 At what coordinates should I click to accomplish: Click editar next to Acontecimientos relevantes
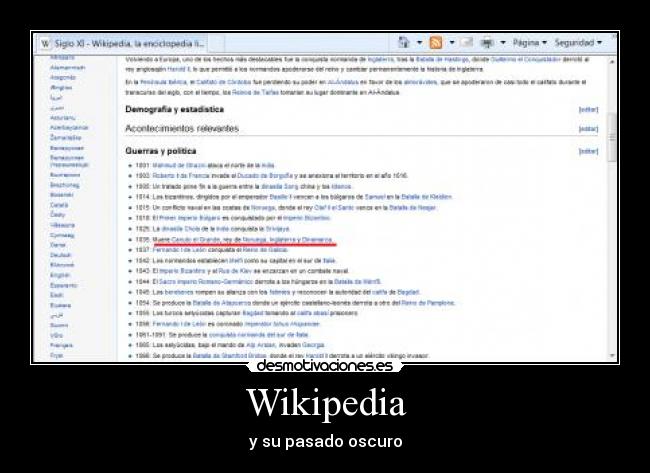point(588,129)
